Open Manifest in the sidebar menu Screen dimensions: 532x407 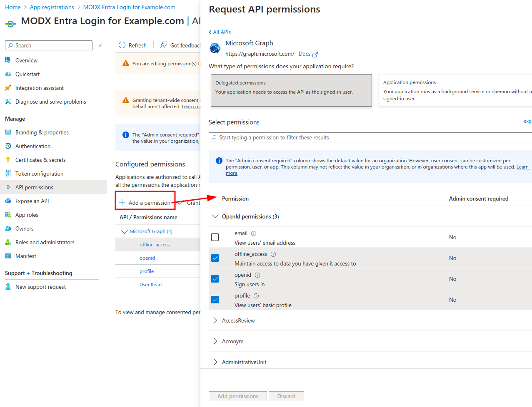click(26, 256)
